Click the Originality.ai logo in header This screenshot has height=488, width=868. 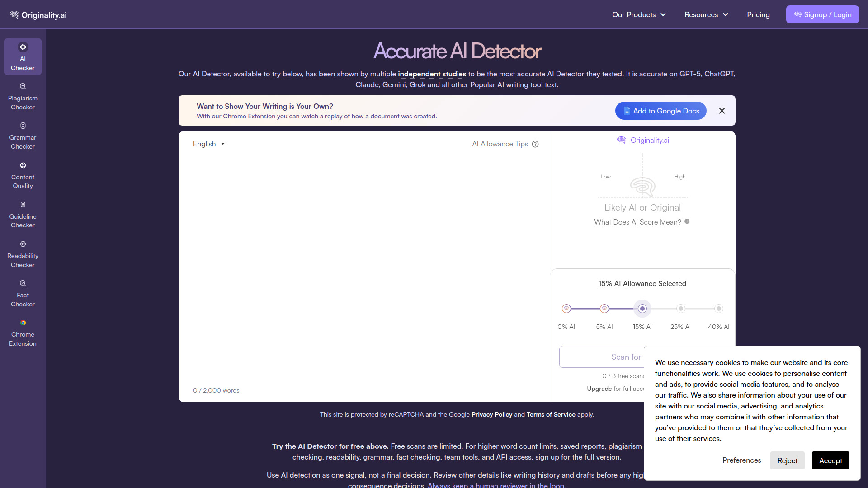(38, 15)
